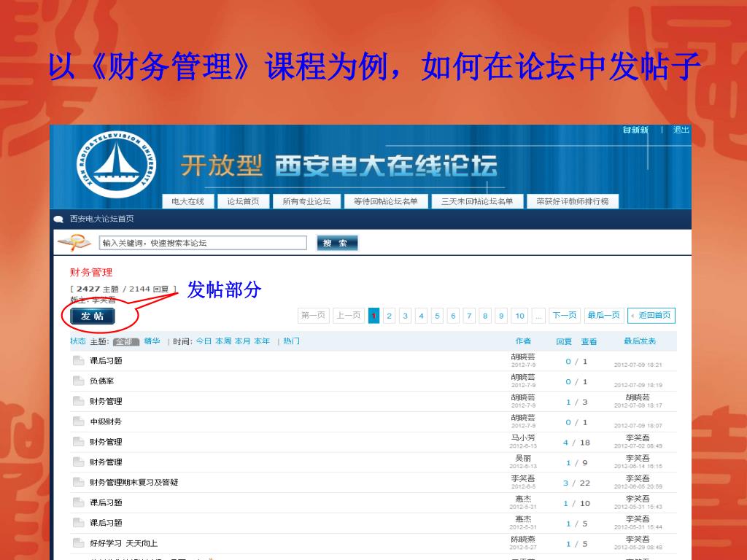Click the folder icon beside 负债率
The width and height of the screenshot is (747, 560).
pyautogui.click(x=79, y=381)
